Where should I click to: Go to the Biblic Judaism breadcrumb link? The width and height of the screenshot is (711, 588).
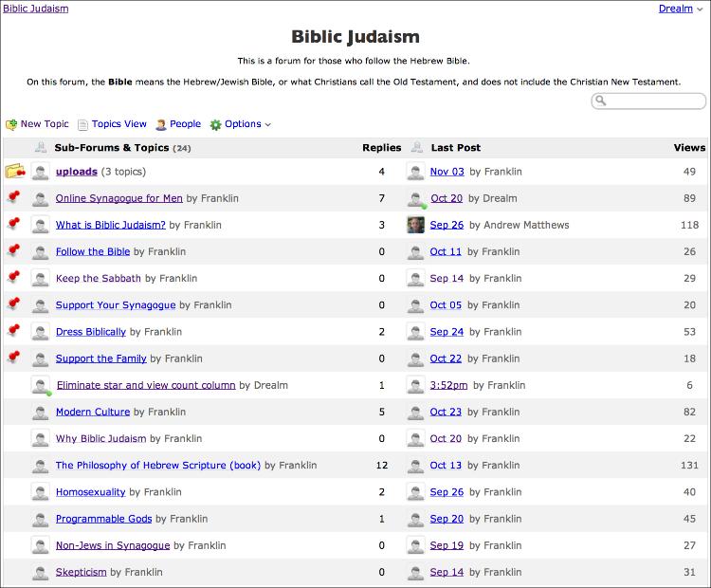click(36, 9)
